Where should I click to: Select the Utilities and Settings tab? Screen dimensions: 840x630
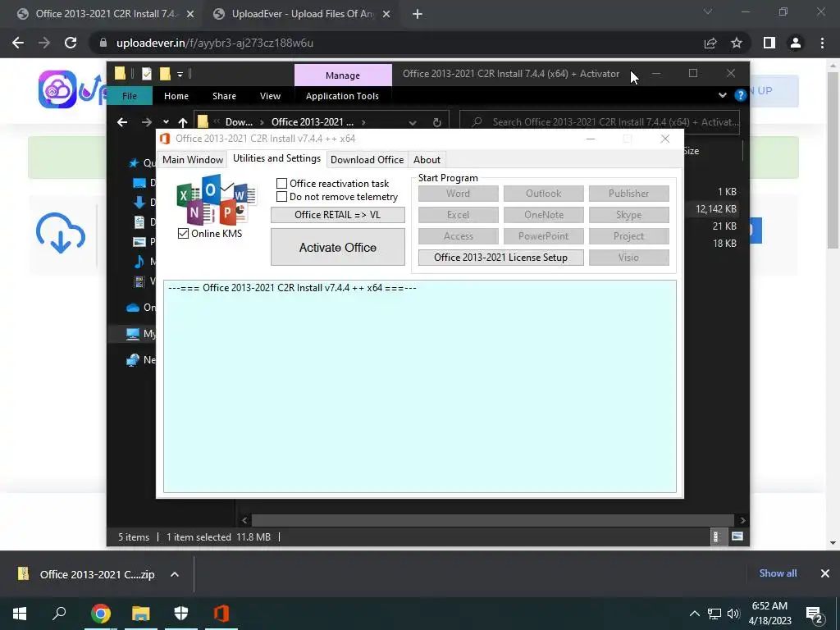(276, 158)
